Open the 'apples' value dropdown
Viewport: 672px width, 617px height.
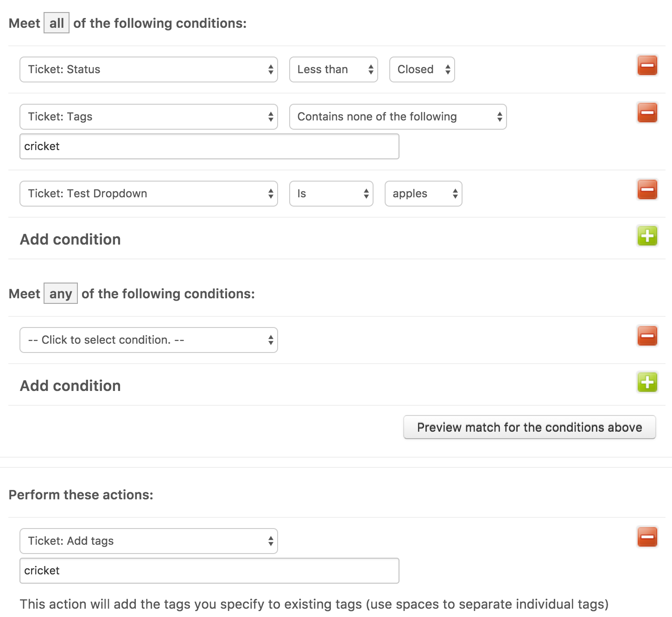pos(423,194)
